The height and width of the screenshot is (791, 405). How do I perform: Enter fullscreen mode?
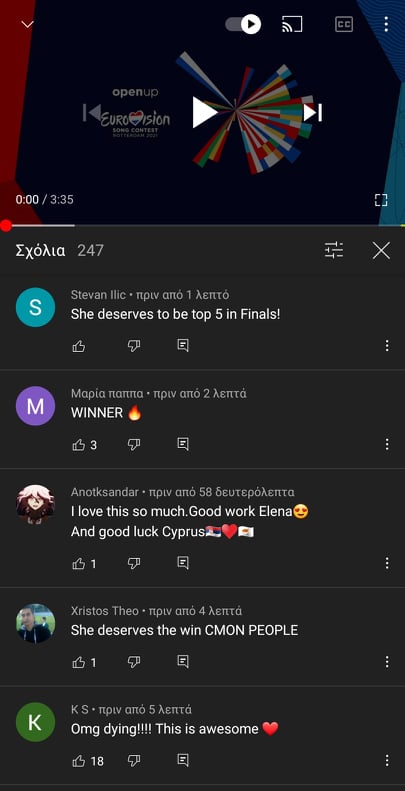pos(381,200)
